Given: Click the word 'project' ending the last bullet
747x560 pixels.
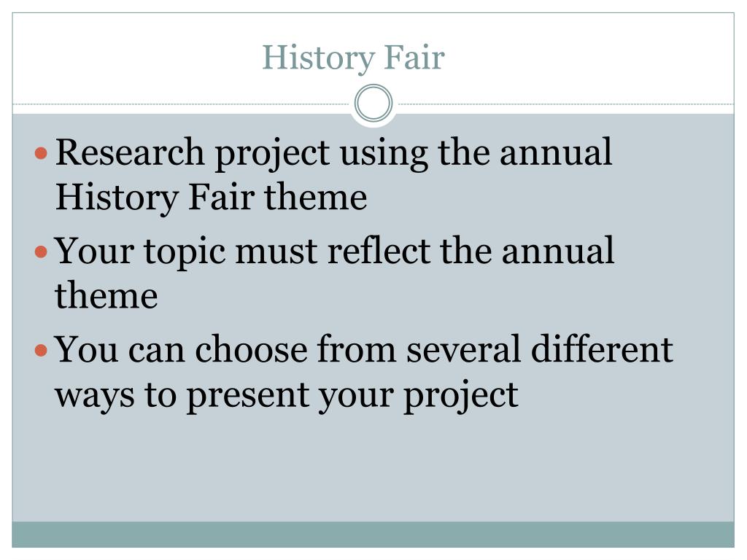Looking at the screenshot, I should tap(461, 397).
